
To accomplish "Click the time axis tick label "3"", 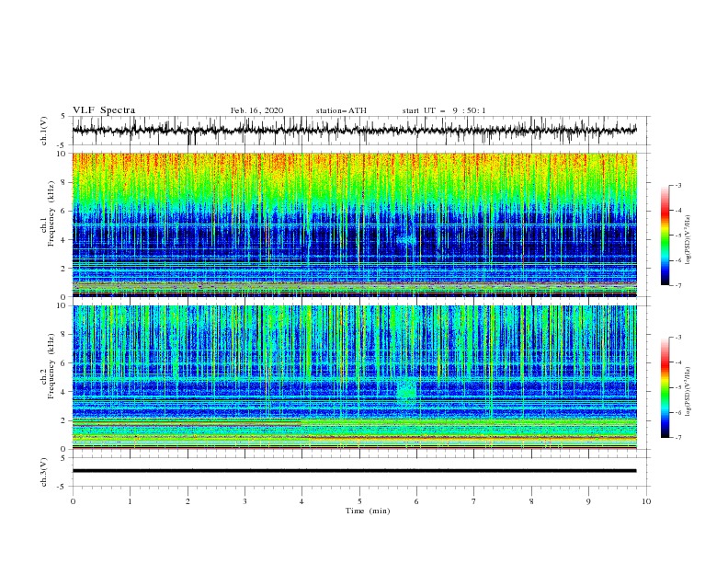I will (245, 501).
